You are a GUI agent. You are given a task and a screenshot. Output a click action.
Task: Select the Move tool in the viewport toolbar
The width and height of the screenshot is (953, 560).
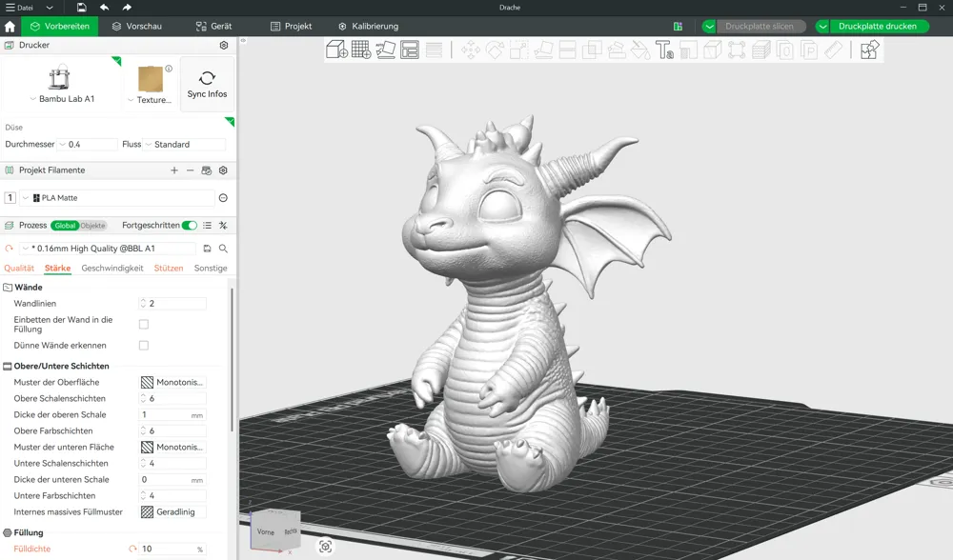point(471,50)
